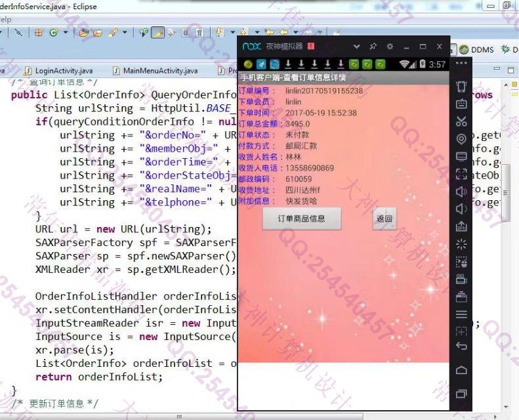
Task: Click the order total 3495.0 value
Action: coord(298,124)
